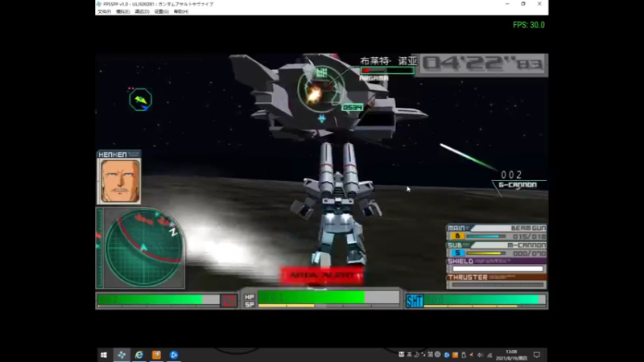Click the 002 unit number

tap(511, 175)
